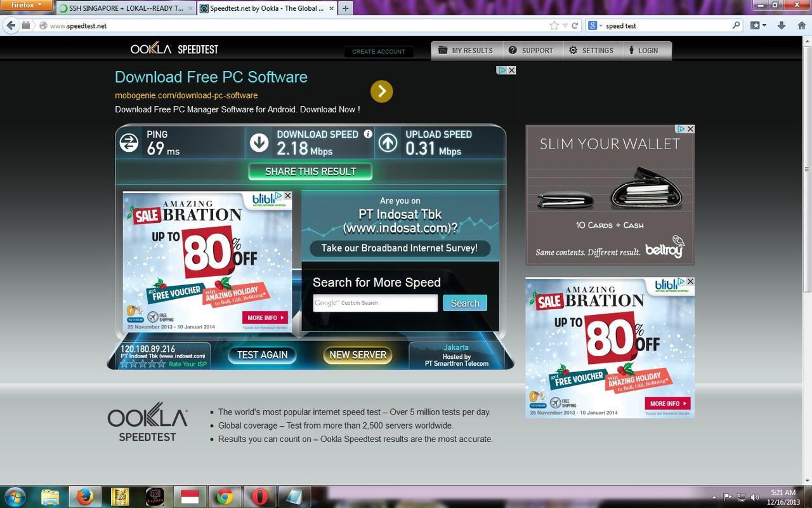The image size is (812, 508).
Task: Click SHARE THIS RESULT button
Action: (x=310, y=171)
